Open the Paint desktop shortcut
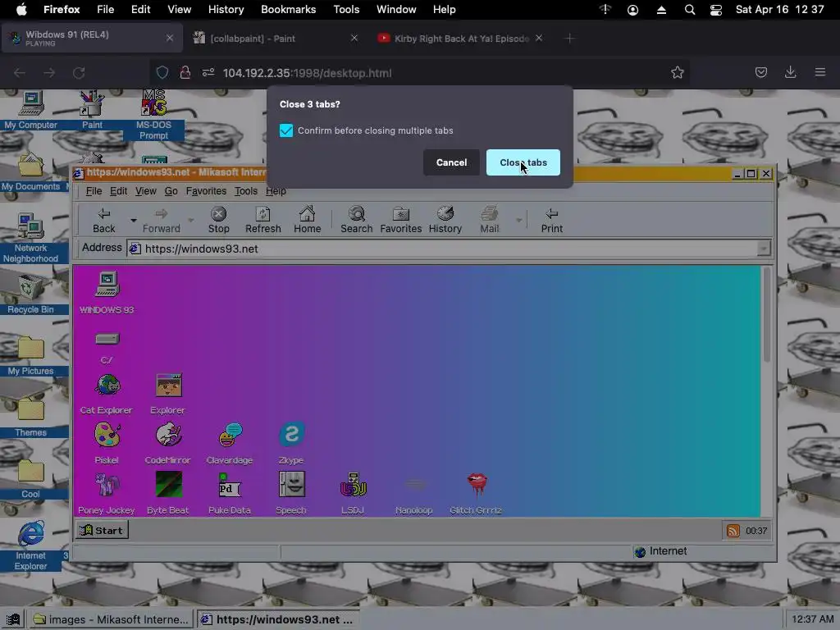The width and height of the screenshot is (840, 630). pos(92,111)
